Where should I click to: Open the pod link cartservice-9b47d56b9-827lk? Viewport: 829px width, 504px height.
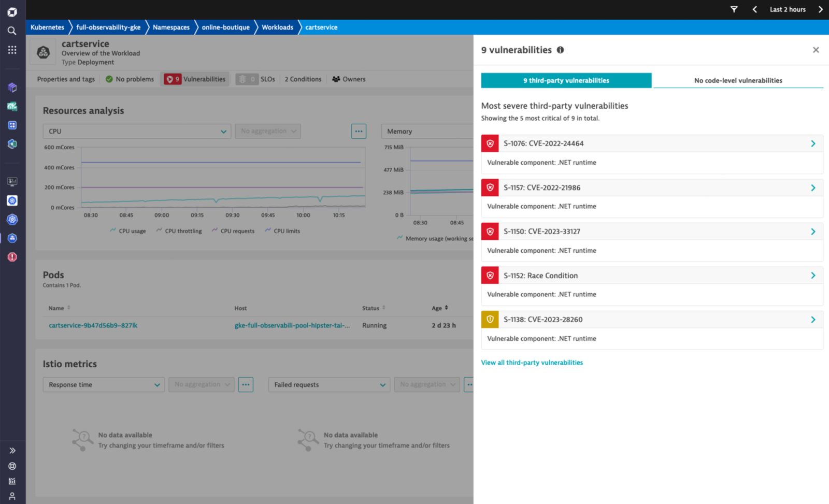93,325
